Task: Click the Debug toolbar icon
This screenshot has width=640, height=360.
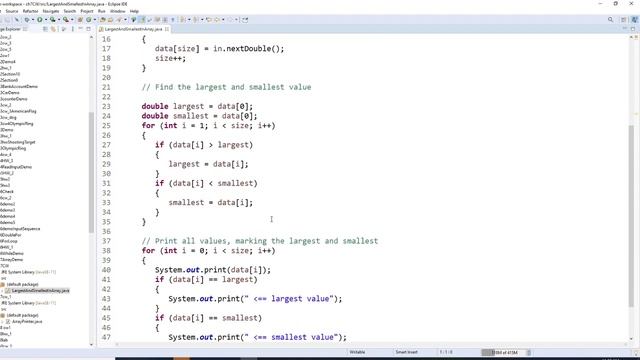Action: pos(27,20)
